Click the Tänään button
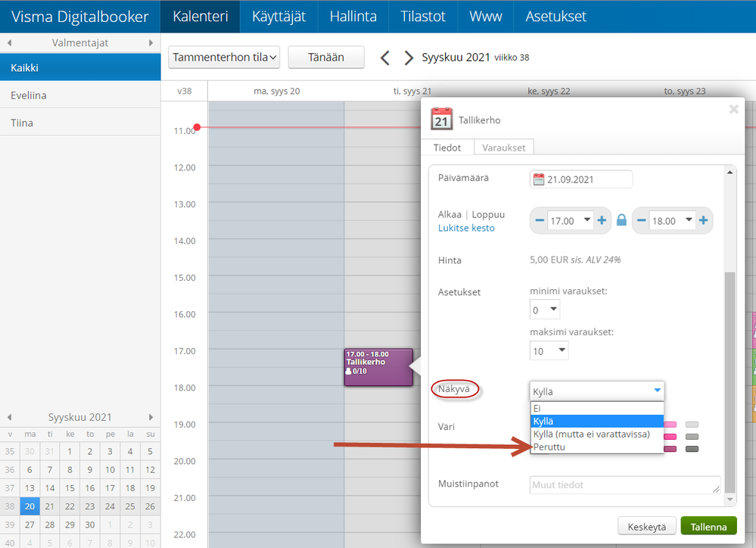756x548 pixels. tap(326, 58)
